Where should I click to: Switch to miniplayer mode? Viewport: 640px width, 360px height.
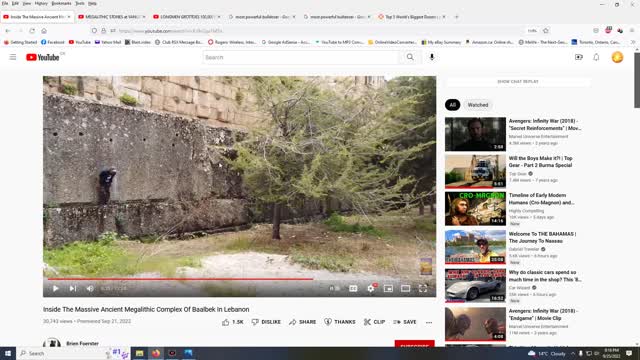[x=388, y=289]
